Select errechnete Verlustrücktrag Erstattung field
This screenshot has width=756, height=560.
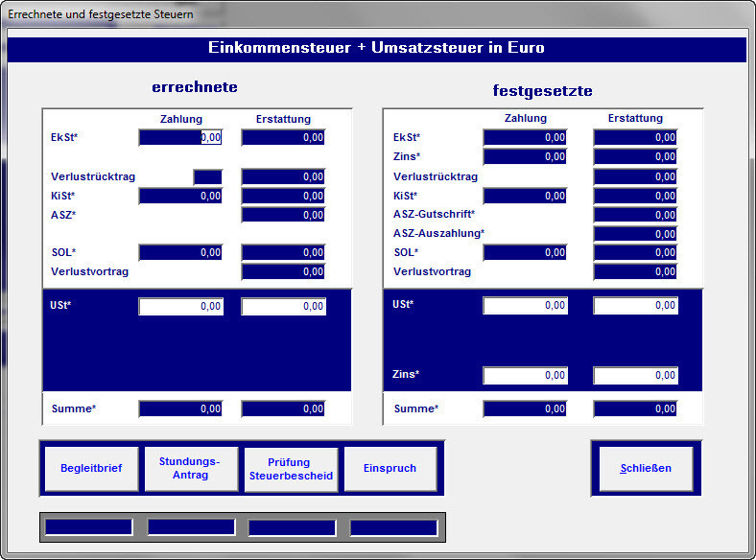[x=283, y=176]
